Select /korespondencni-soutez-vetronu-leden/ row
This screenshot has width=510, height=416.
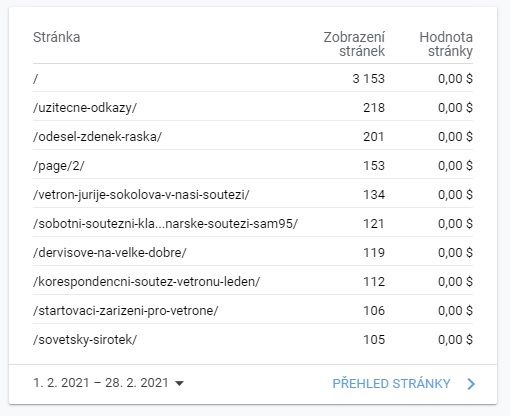pos(253,281)
